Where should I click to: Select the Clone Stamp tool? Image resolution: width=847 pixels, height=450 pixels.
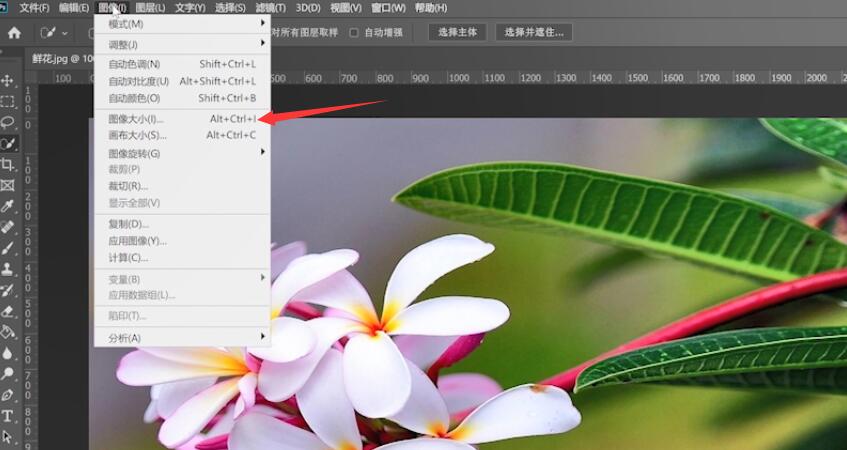[x=7, y=269]
